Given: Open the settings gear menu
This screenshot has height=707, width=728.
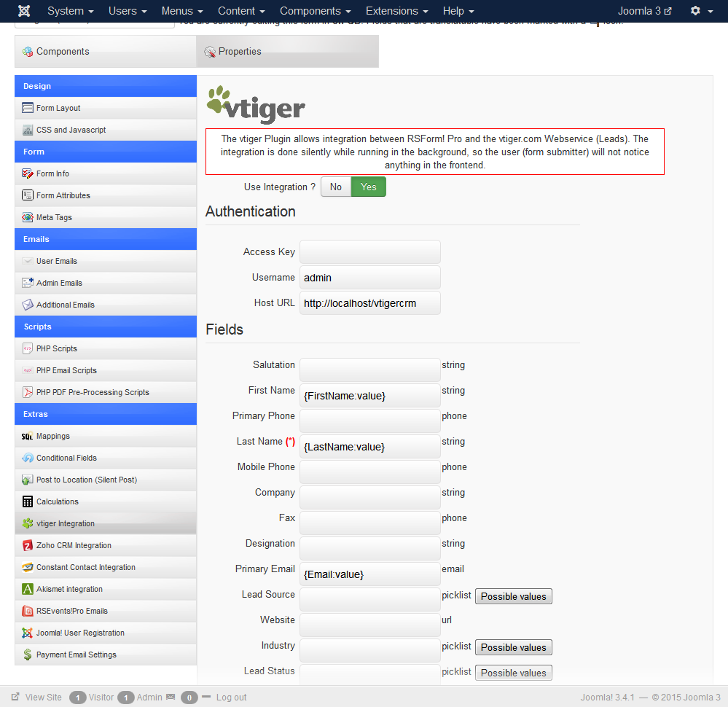Looking at the screenshot, I should coord(701,11).
